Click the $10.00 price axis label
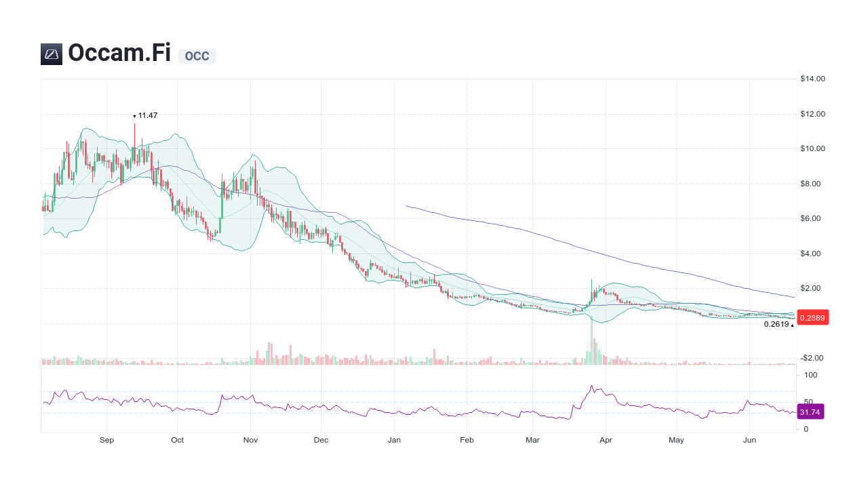Screen dimensions: 868x488 (812, 148)
